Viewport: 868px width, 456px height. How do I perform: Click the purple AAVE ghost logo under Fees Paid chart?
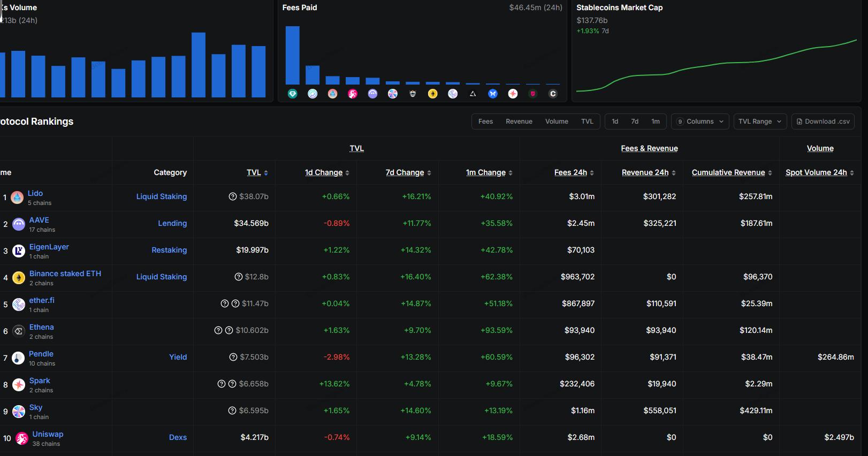372,94
